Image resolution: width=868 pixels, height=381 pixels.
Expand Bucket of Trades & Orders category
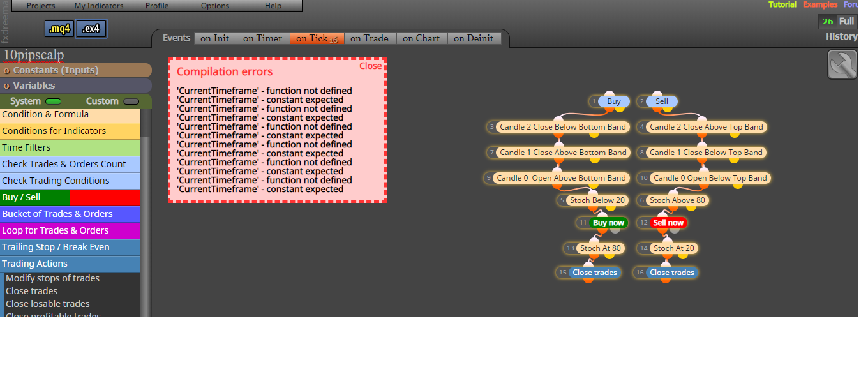point(70,214)
